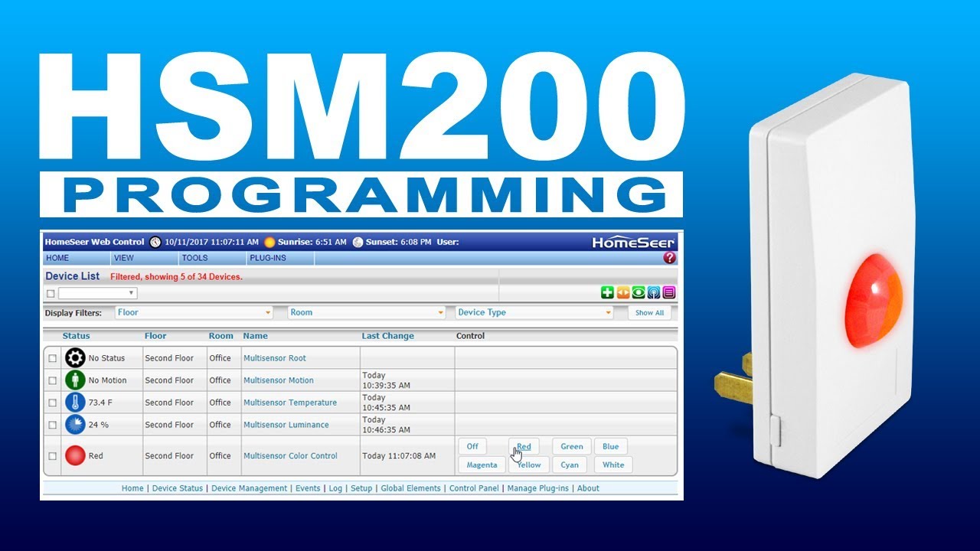Screen dimensions: 980x551
Task: Check the Multisensor Root row checkbox
Action: coord(52,358)
